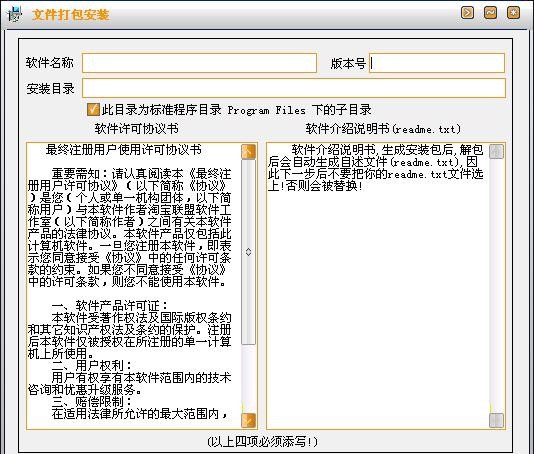This screenshot has width=534, height=454.
Task: Click the readme scroll-up arrow
Action: pyautogui.click(x=496, y=152)
